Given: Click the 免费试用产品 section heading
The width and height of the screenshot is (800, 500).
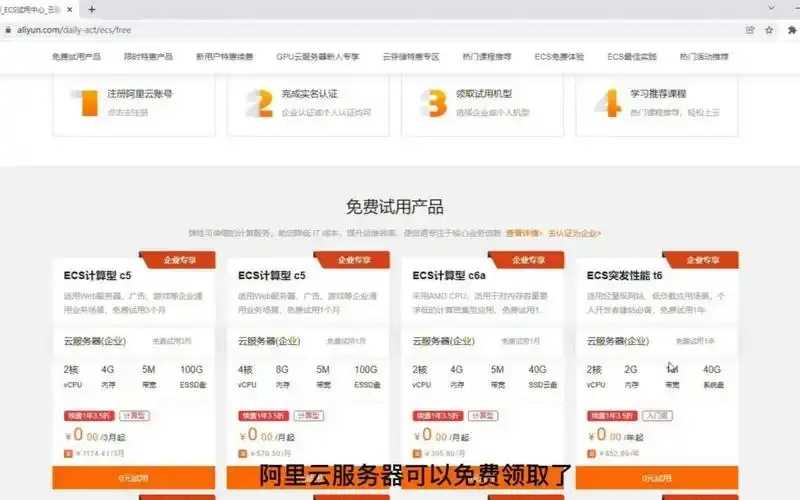Looking at the screenshot, I should [x=395, y=207].
